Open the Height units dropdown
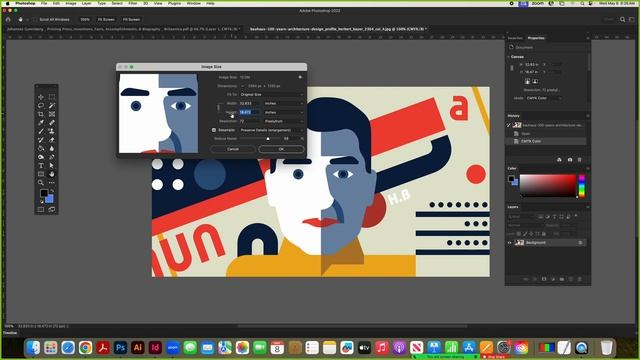640x360 pixels. tap(284, 112)
